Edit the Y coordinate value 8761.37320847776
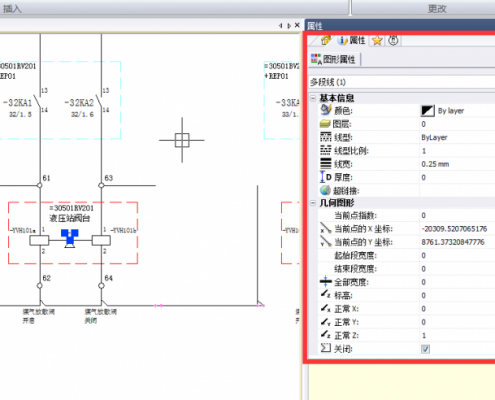 pyautogui.click(x=453, y=242)
